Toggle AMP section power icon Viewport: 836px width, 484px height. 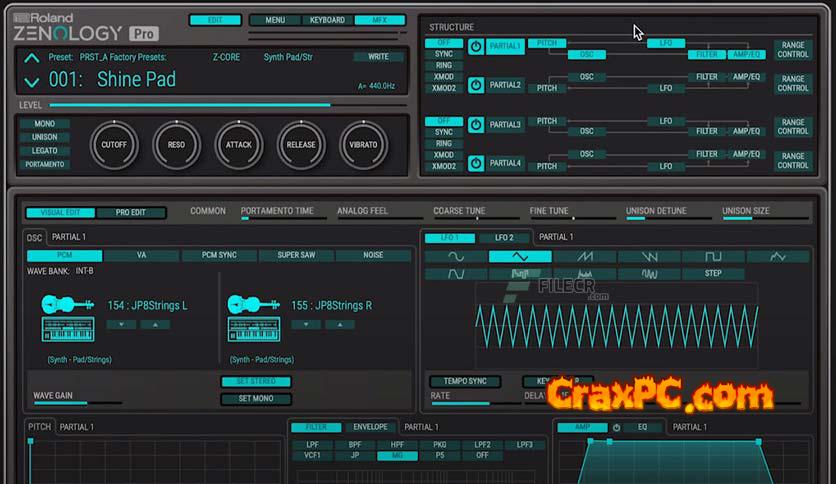[616, 427]
